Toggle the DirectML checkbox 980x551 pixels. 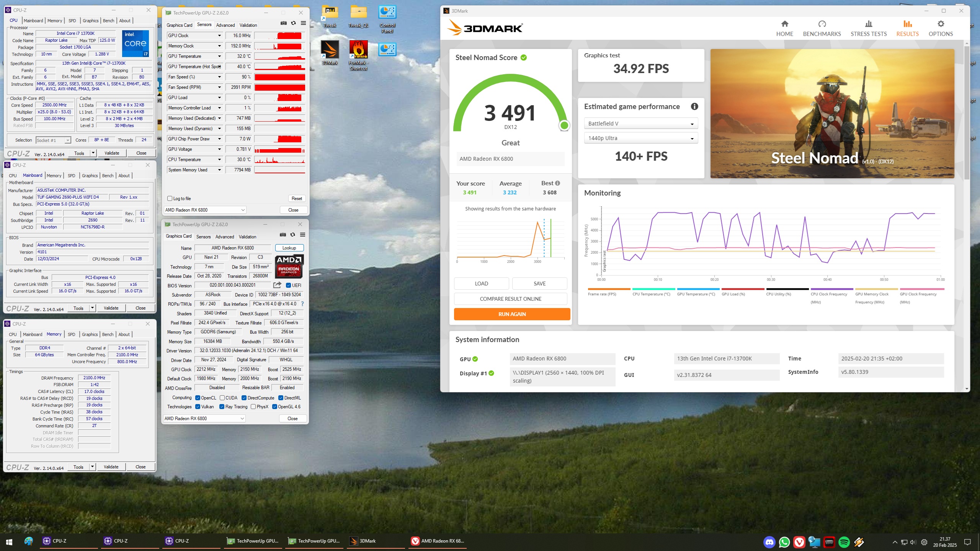pos(281,398)
